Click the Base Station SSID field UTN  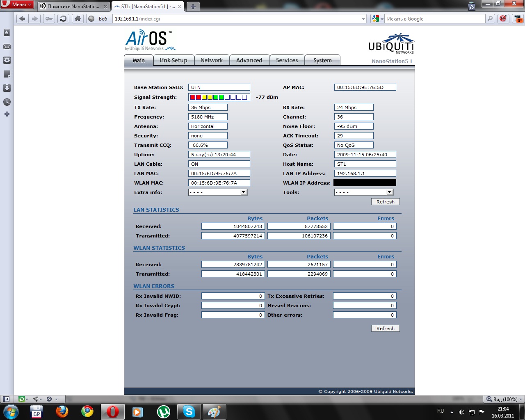(219, 87)
